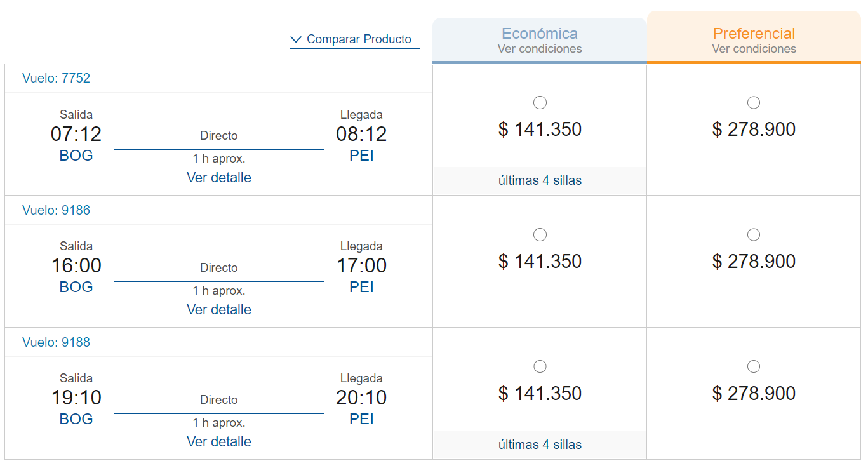This screenshot has width=868, height=468.
Task: View conditions under the Preferencial heading
Action: [x=754, y=49]
